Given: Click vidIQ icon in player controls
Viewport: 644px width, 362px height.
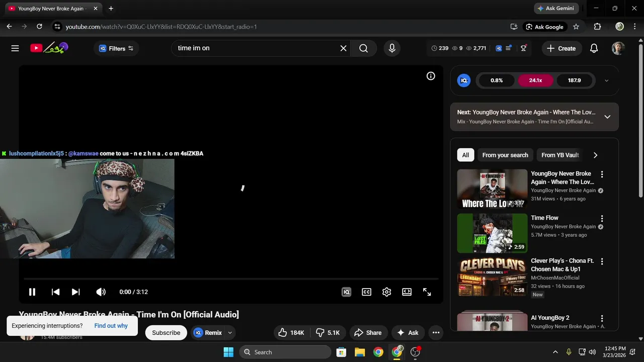Looking at the screenshot, I should (x=346, y=292).
